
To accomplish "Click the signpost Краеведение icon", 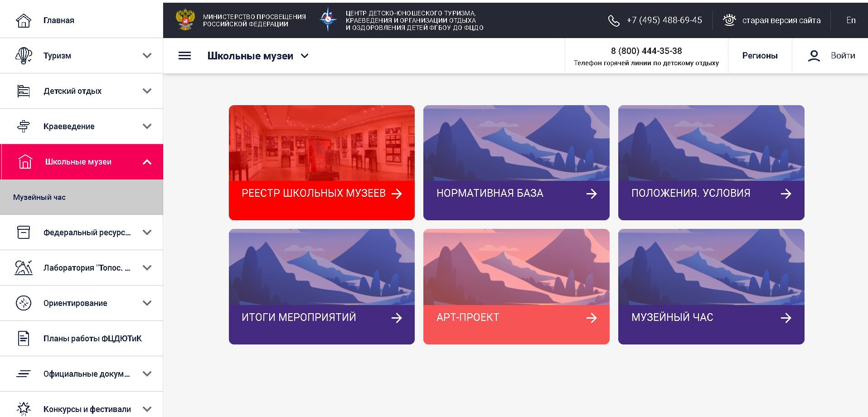I will pos(23,126).
